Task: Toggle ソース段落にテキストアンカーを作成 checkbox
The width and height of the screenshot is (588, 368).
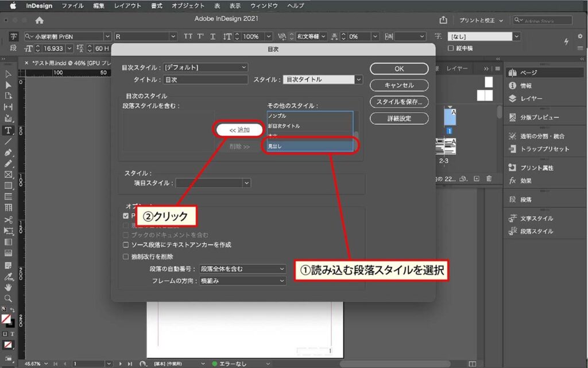Action: (x=126, y=245)
